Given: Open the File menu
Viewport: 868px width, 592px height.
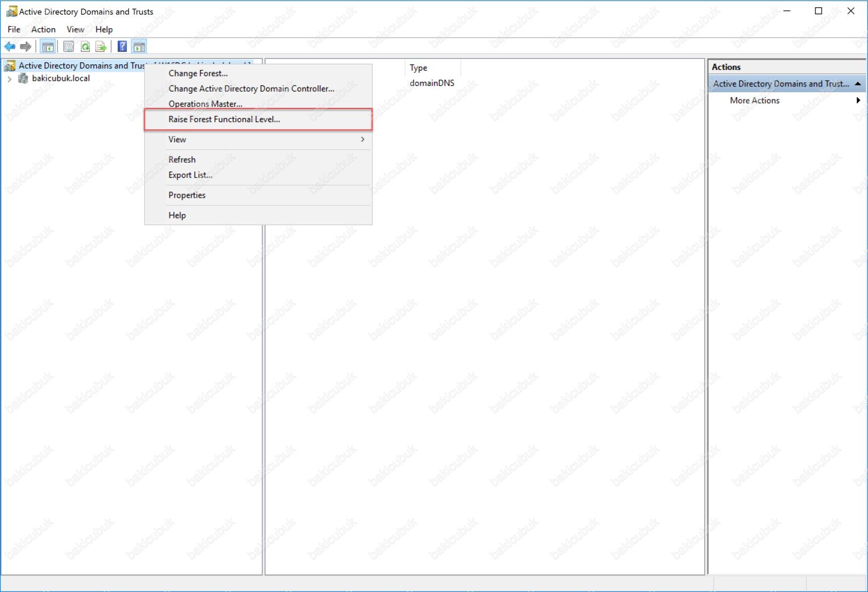Looking at the screenshot, I should 13,29.
